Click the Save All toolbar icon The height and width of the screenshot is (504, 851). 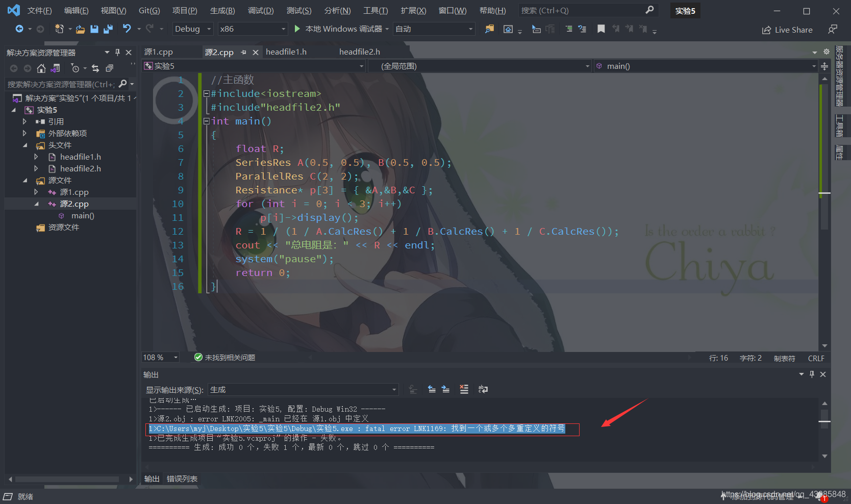tap(108, 29)
